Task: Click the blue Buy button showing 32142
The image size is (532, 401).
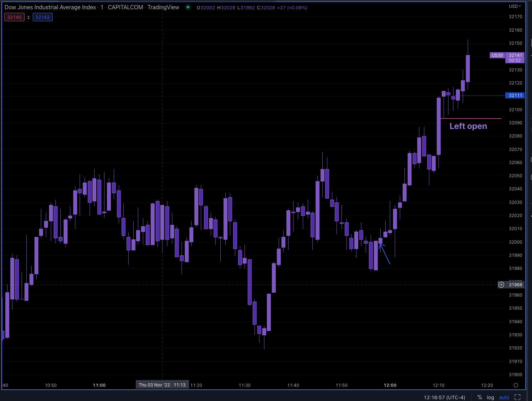Action: [42, 17]
